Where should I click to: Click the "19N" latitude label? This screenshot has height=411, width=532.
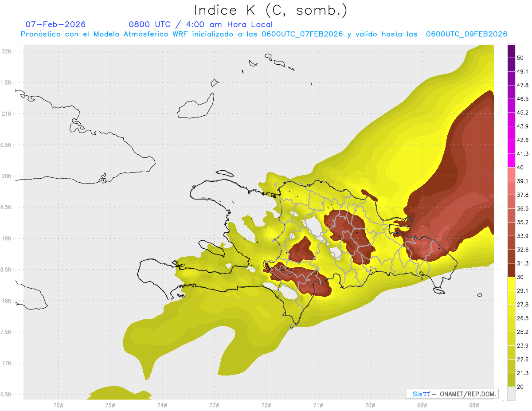coord(7,239)
